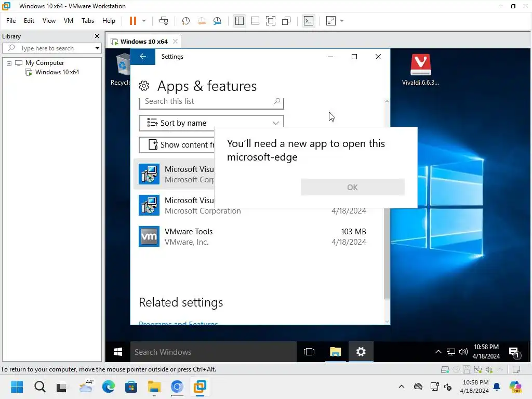Screen dimensions: 532x399
Task: Click the guest network tray icon
Action: 450,352
